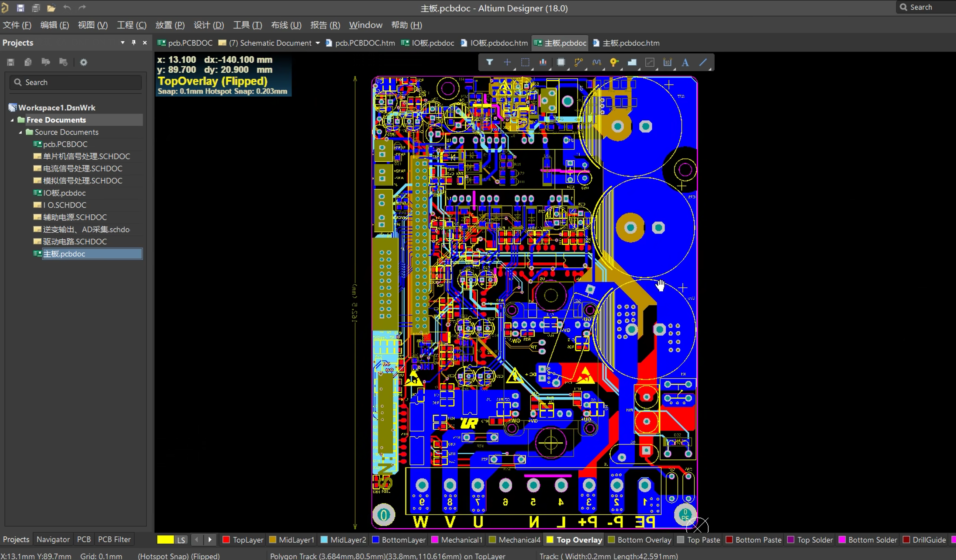Image resolution: width=956 pixels, height=560 pixels.
Task: Select the place dimension tool
Action: point(667,62)
